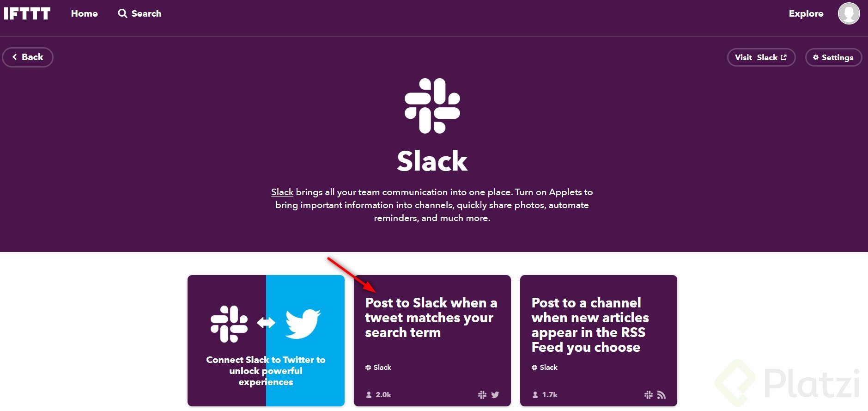This screenshot has height=411, width=868.
Task: Click Slack icon in Connect Twitter card
Action: pyautogui.click(x=229, y=324)
